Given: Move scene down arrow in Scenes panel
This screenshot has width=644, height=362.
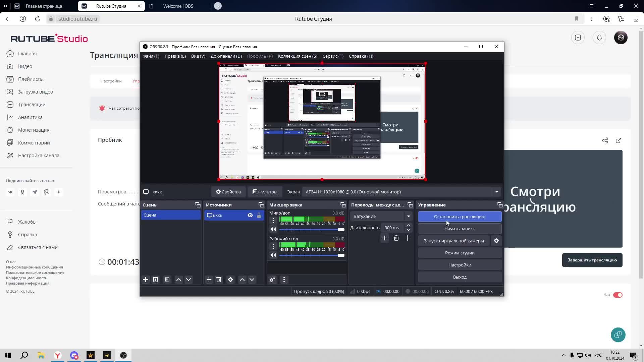Looking at the screenshot, I should click(189, 280).
